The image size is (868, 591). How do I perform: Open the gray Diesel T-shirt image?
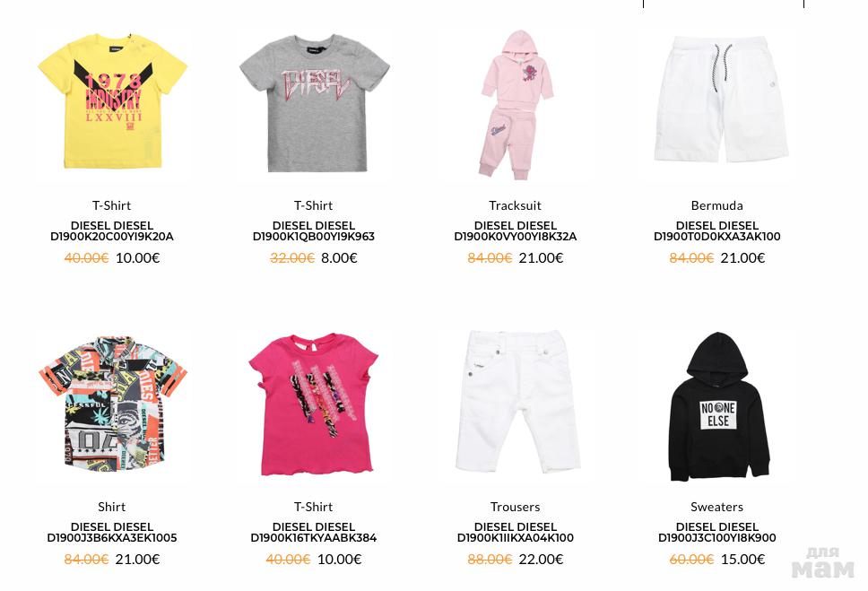click(314, 103)
